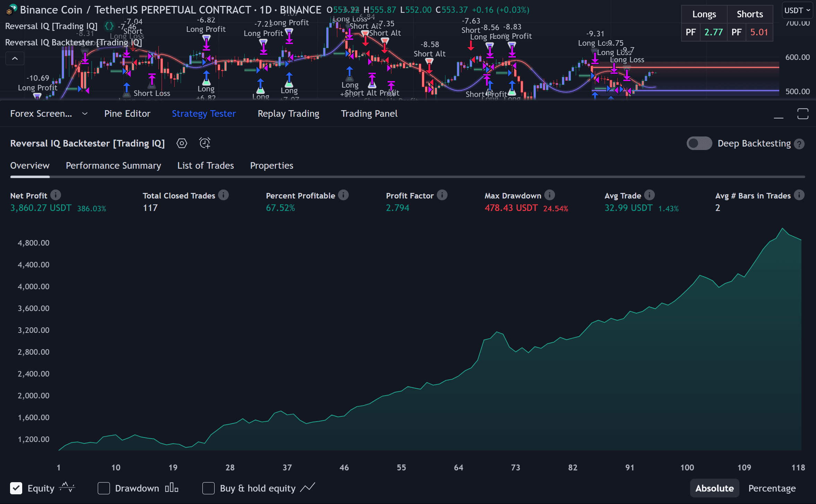Collapse indicator legend with up chevron
816x504 pixels.
click(x=15, y=59)
